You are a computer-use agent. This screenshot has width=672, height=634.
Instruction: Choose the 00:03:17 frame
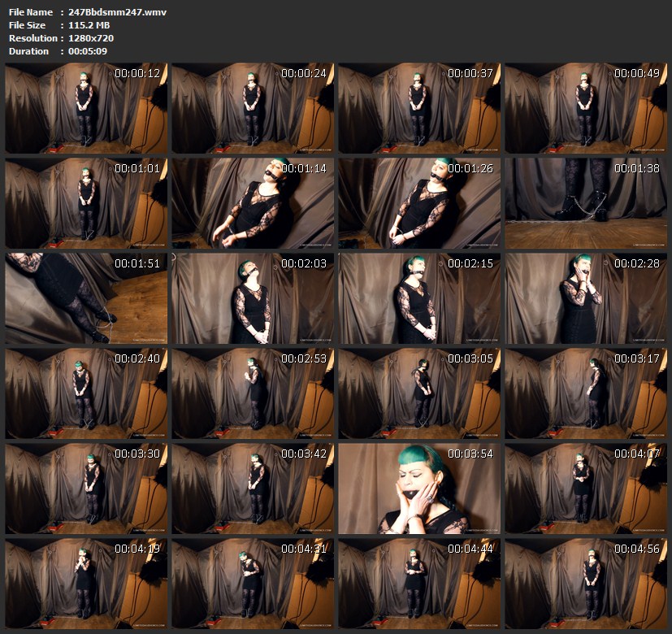[x=586, y=393]
